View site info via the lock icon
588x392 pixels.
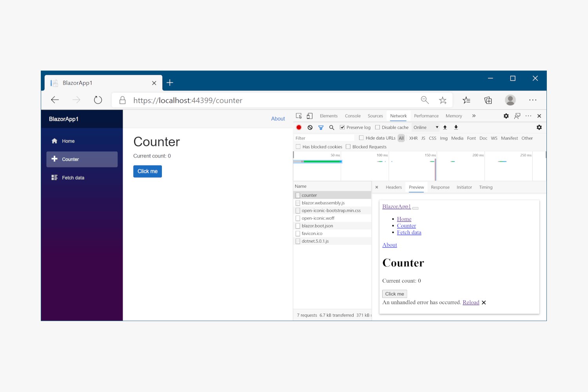[x=123, y=100]
